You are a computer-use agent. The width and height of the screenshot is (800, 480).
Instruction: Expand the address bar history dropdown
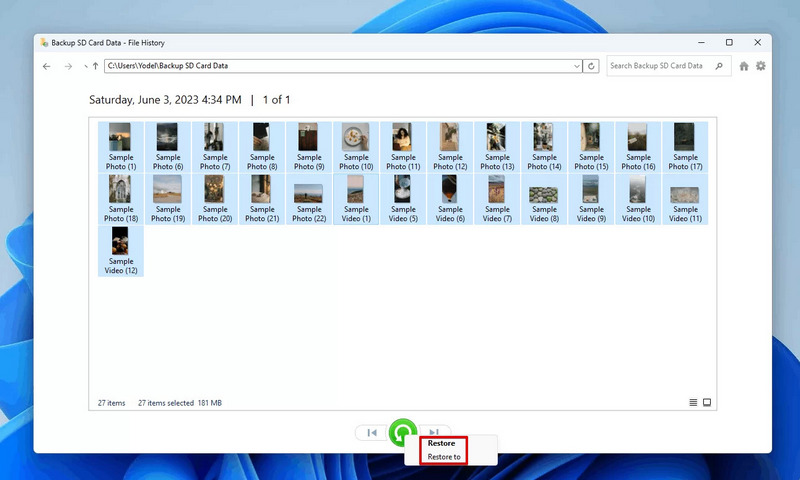click(x=577, y=66)
